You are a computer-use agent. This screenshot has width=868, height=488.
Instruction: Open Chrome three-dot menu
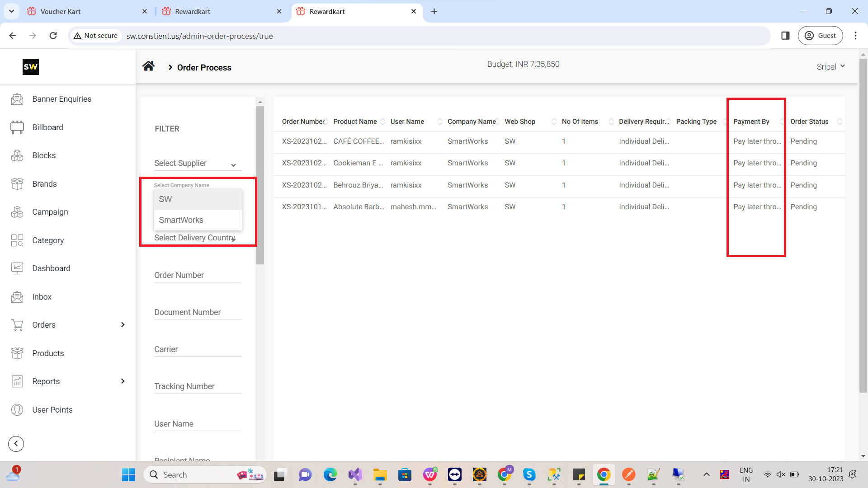click(855, 36)
